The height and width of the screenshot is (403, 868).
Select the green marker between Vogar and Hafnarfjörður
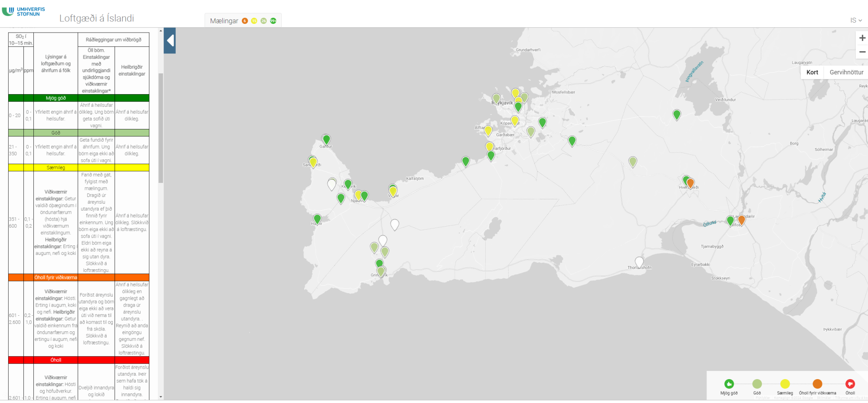[466, 162]
